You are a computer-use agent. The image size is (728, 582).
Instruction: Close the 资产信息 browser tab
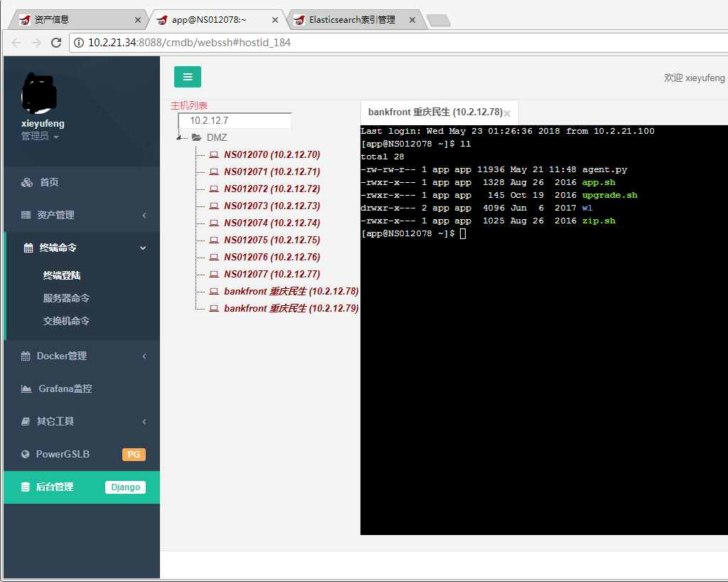pos(137,20)
